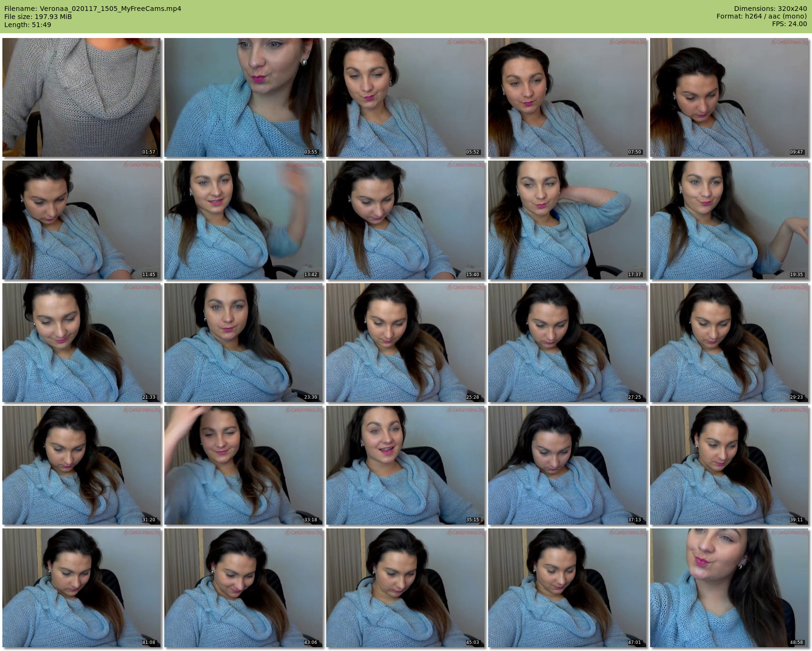Open the thumbnail marked 05:52
This screenshot has height=651, width=812.
[x=406, y=97]
